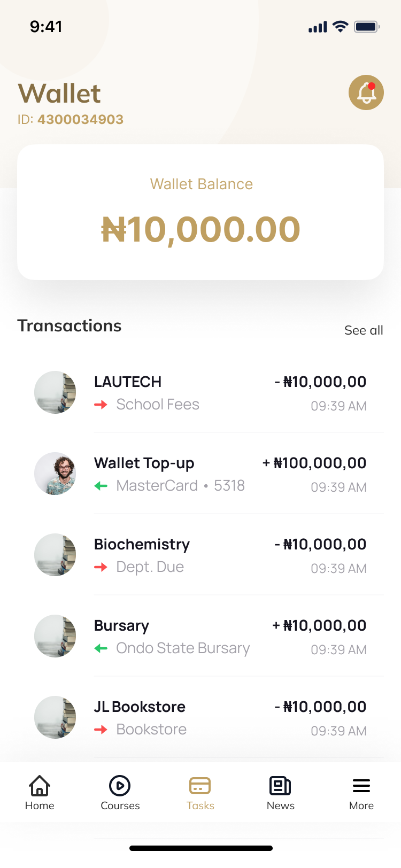Open the Wallet Top-up profile photo

[55, 474]
